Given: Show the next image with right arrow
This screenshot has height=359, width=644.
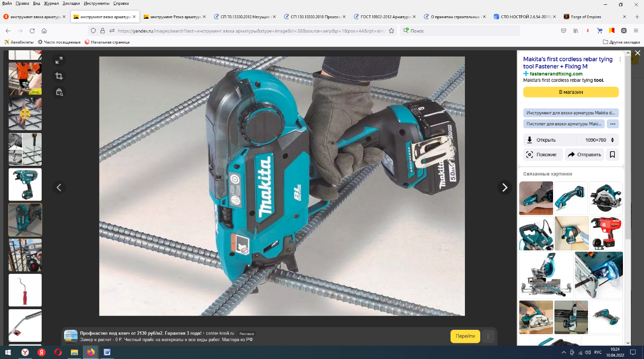Looking at the screenshot, I should (x=504, y=187).
